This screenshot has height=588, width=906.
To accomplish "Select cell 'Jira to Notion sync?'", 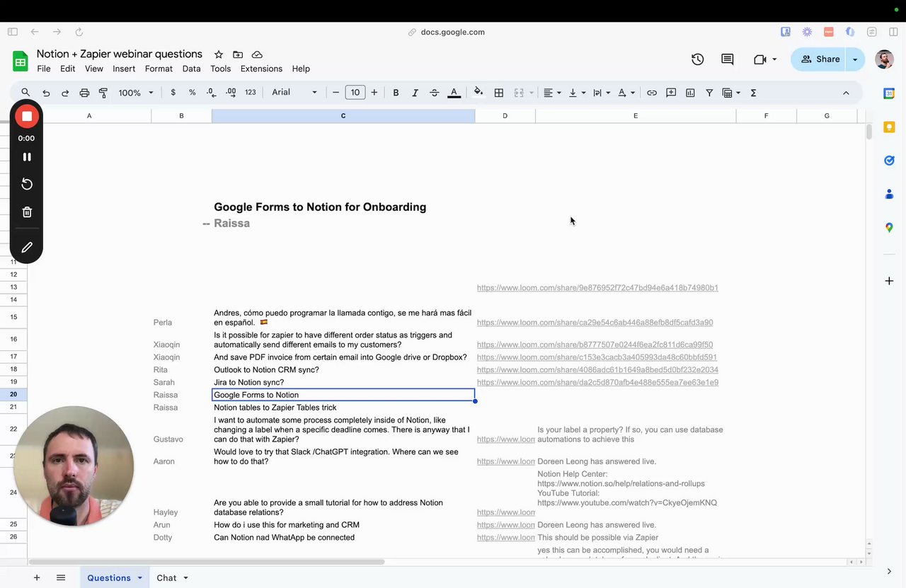I will click(343, 382).
